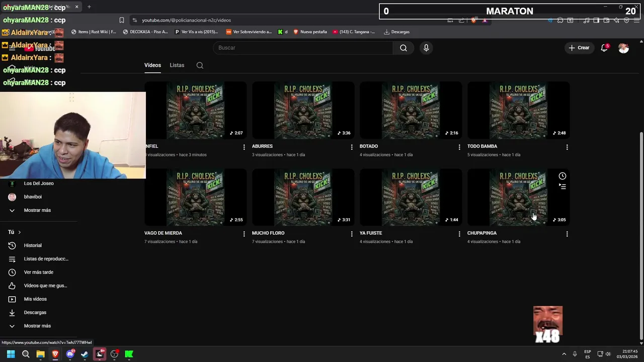Screen dimensions: 644x362
Task: Open options menu for VAGO DE MIERDA video
Action: point(244,234)
